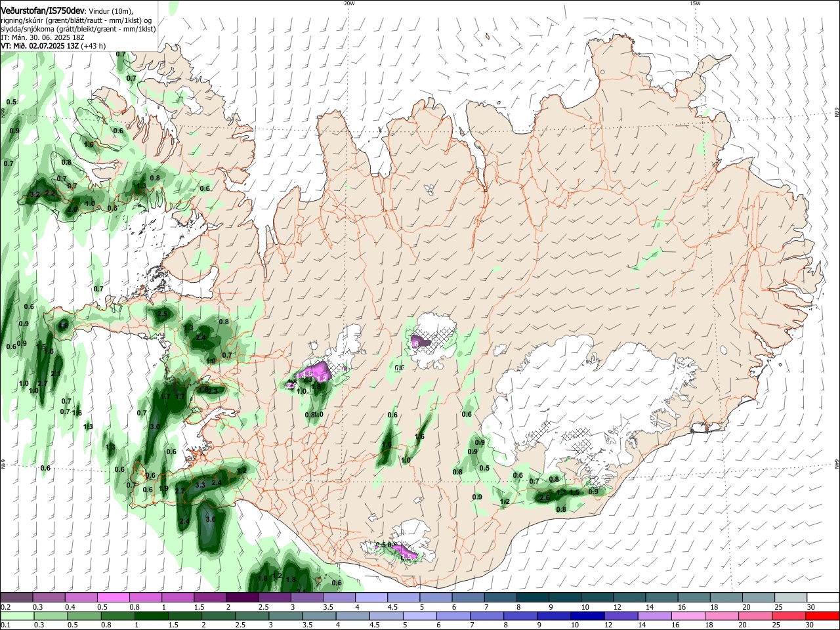The height and width of the screenshot is (630, 840).
Task: Select the dark teal 8 swatch in the upper legend row
Action: coord(533,598)
